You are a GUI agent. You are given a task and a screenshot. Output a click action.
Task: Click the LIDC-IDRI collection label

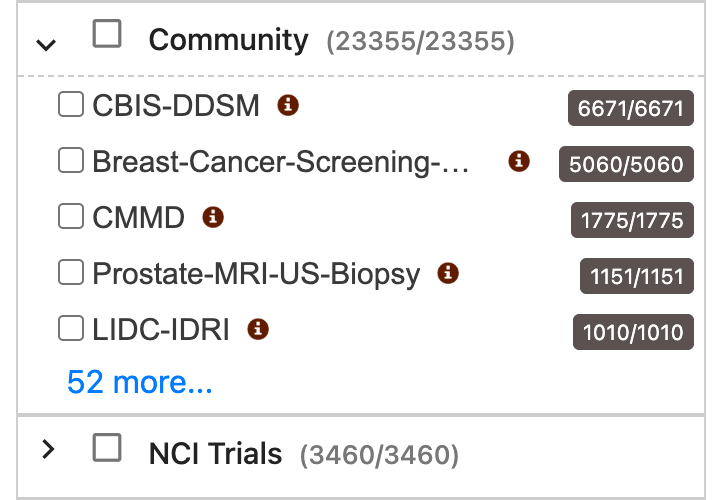(x=161, y=329)
